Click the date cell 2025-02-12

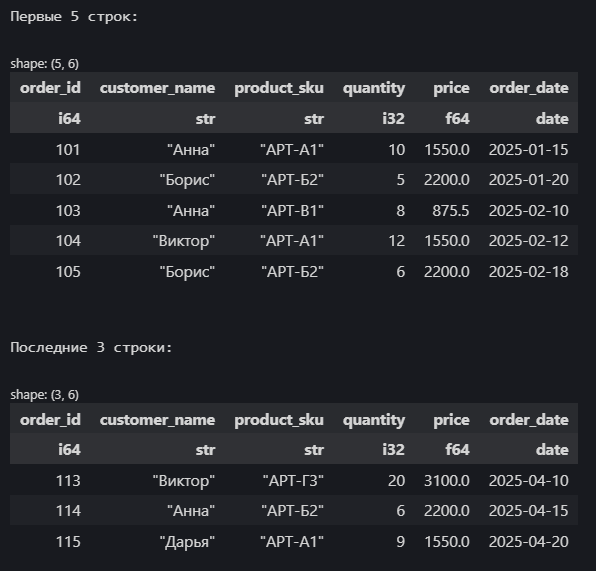tap(529, 241)
